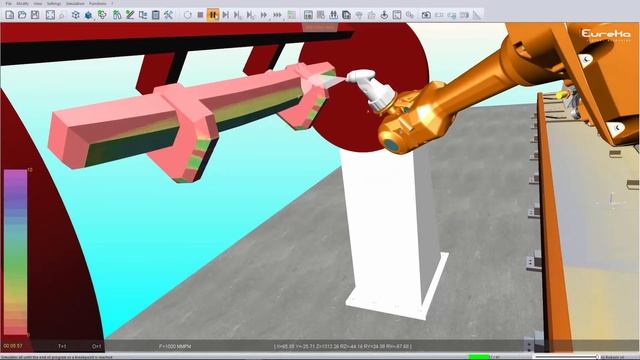The height and width of the screenshot is (360, 640).
Task: Open the Settings menu
Action: coord(53,3)
